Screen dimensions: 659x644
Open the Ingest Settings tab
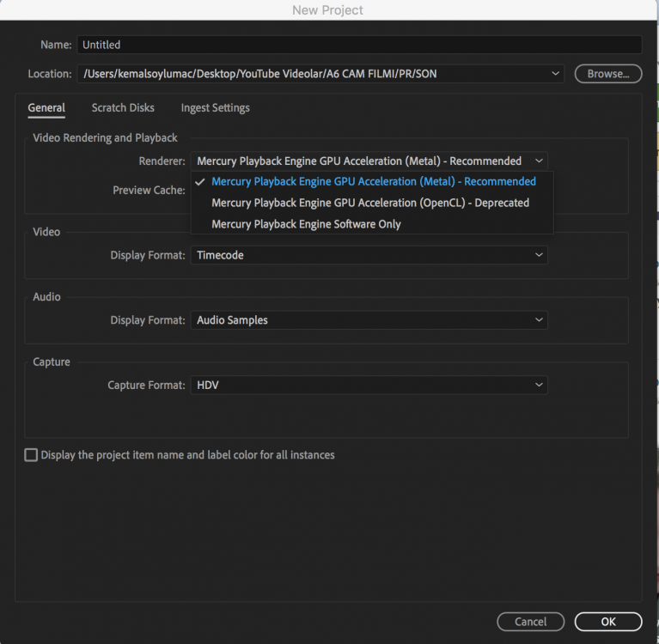point(215,108)
